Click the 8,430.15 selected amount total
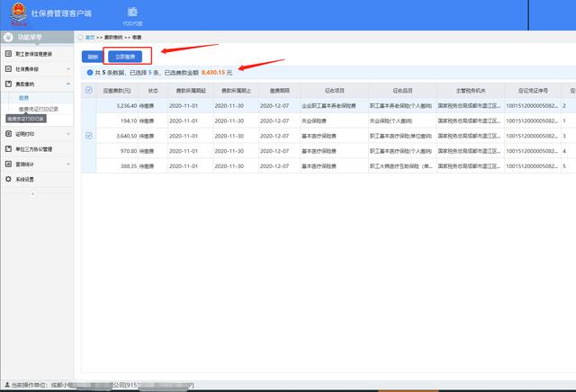The height and width of the screenshot is (392, 576). [x=213, y=73]
